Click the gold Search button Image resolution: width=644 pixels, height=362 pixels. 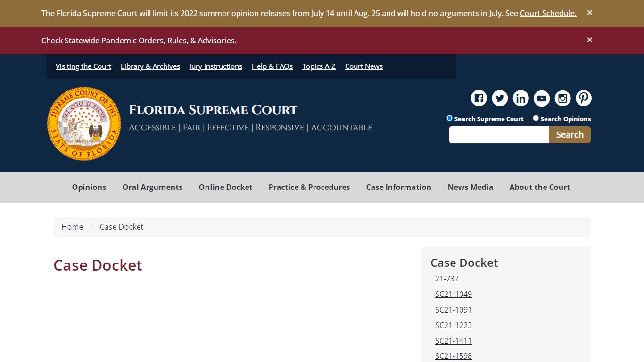pos(570,135)
